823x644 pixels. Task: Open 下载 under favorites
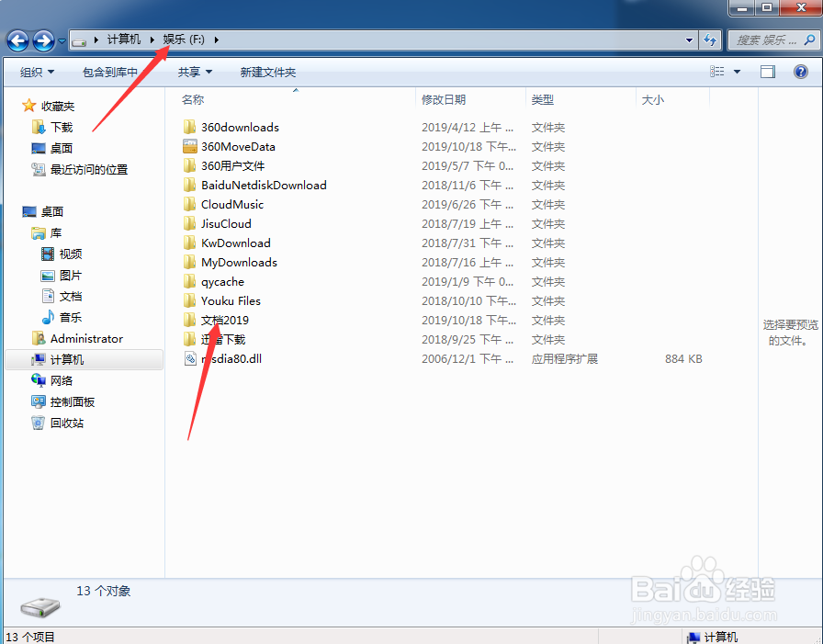pos(62,127)
